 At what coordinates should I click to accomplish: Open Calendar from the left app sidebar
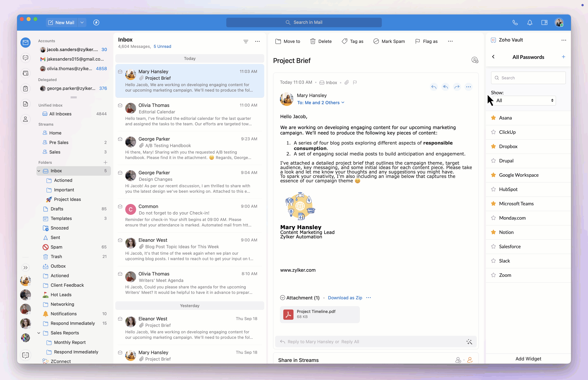[25, 73]
